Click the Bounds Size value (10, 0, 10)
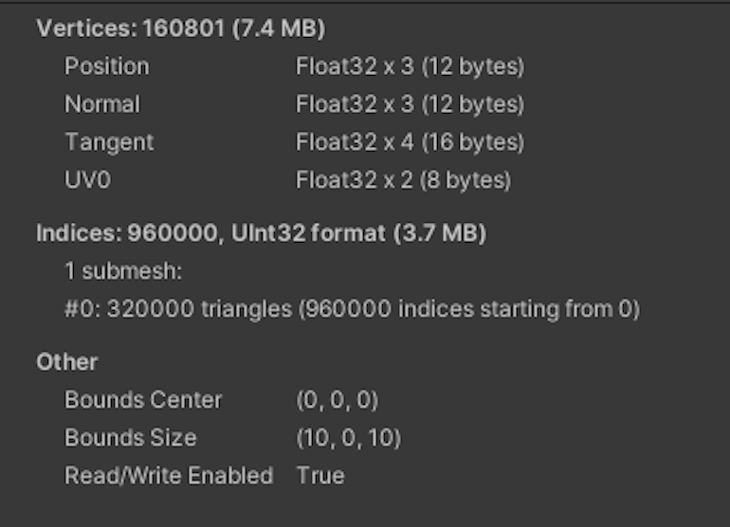This screenshot has width=730, height=527. click(x=348, y=438)
